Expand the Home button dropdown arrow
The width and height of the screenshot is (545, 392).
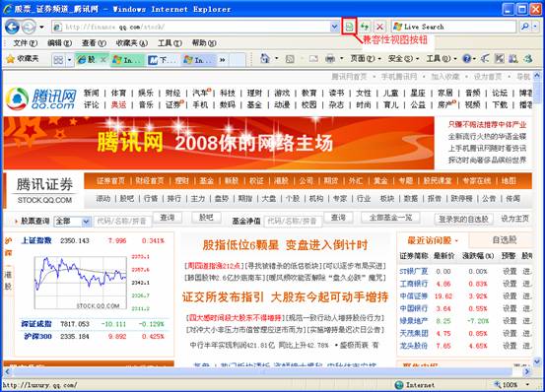coord(277,59)
